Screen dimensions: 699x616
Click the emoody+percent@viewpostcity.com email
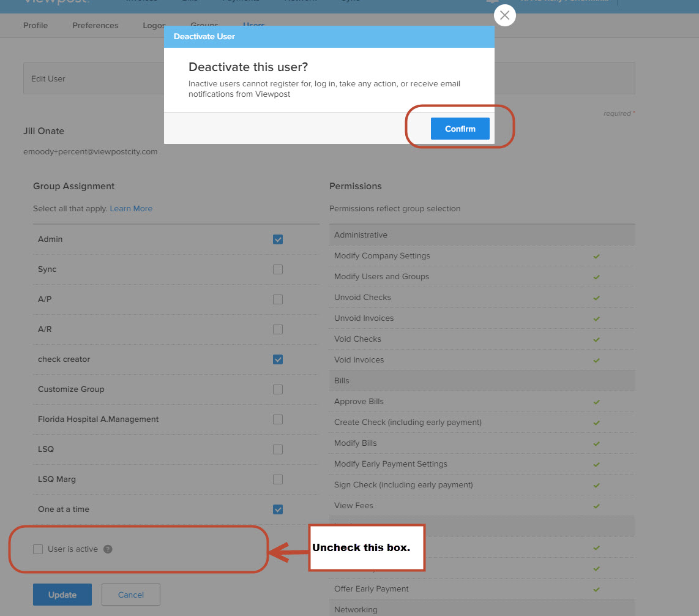point(91,152)
